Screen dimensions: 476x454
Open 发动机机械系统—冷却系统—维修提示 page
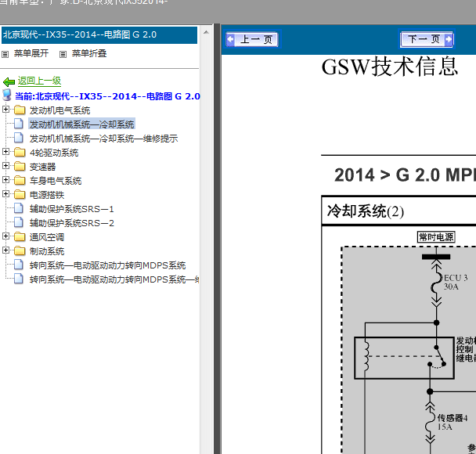[x=103, y=139]
